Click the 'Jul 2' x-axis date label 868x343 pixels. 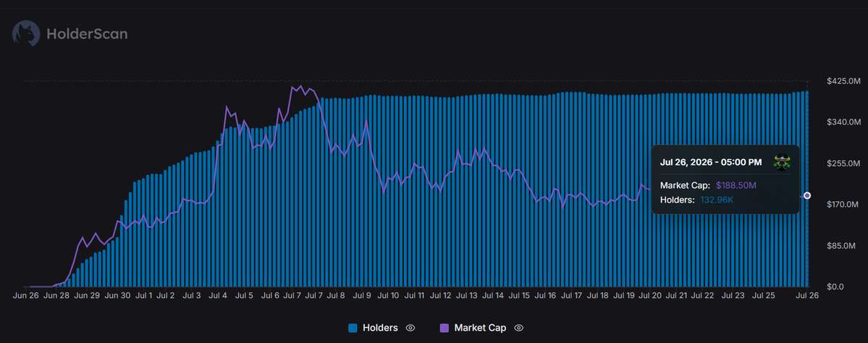(166, 296)
